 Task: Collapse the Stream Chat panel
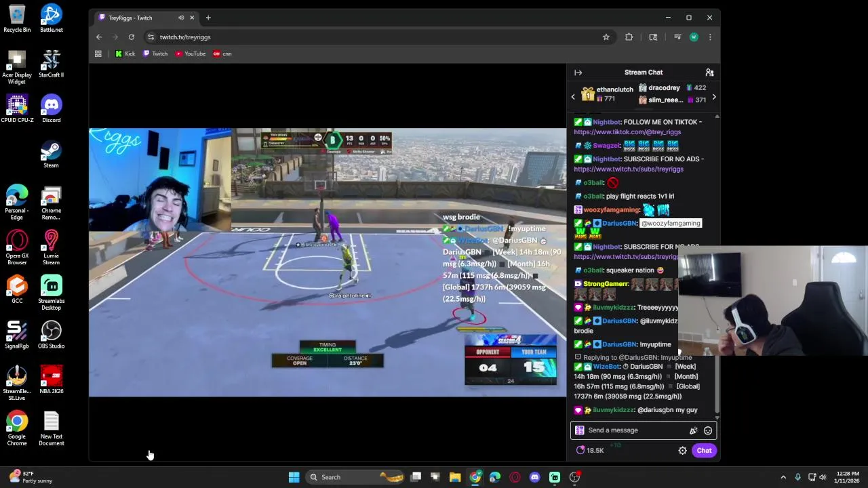[x=578, y=73]
